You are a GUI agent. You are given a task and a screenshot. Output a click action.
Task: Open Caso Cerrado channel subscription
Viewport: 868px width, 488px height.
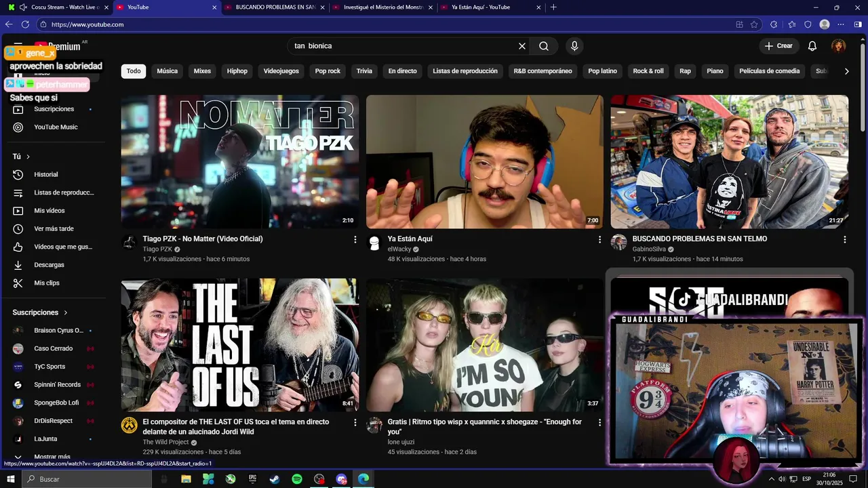click(x=53, y=348)
